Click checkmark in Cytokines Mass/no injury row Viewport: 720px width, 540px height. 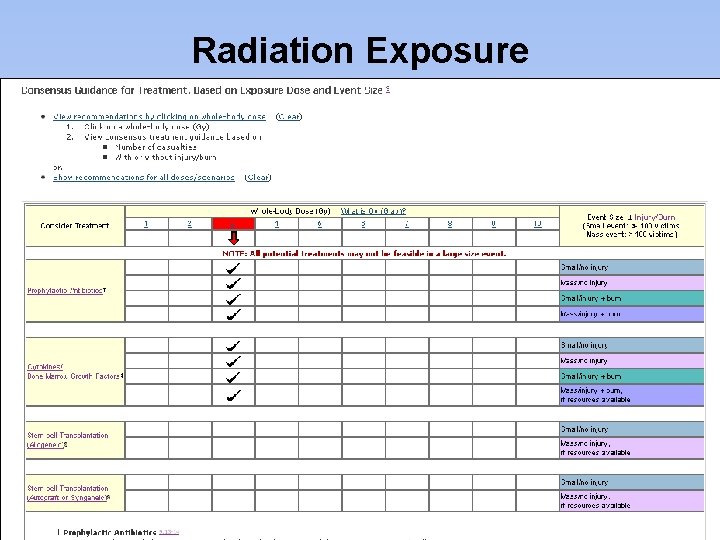point(233,361)
